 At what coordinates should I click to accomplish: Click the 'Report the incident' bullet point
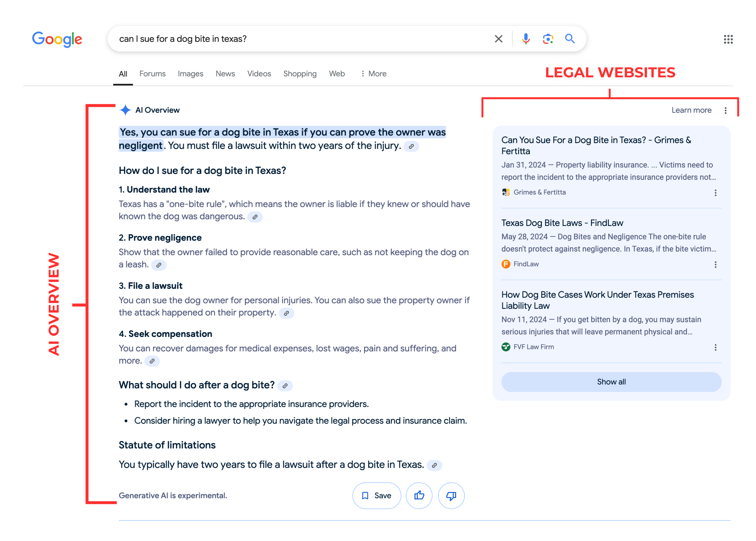point(251,404)
